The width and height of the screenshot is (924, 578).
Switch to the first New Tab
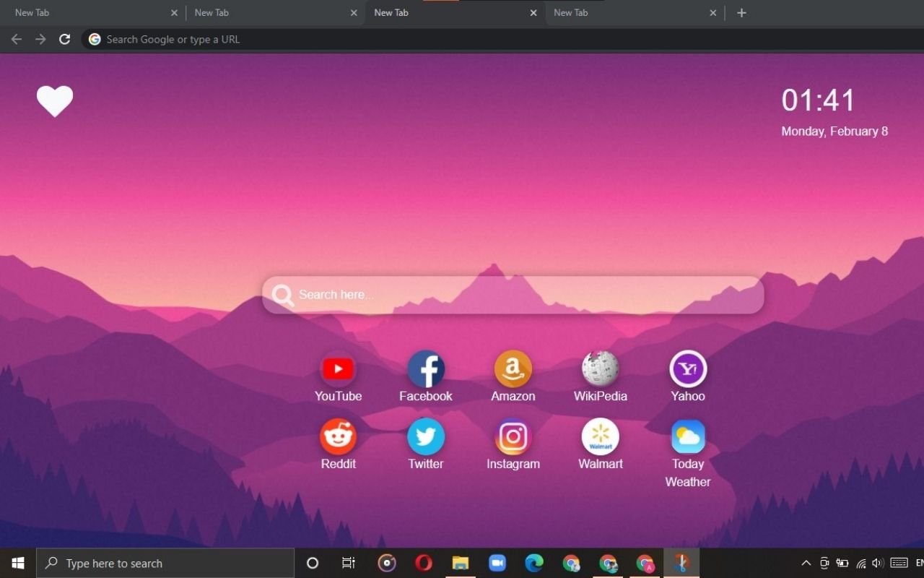[94, 12]
